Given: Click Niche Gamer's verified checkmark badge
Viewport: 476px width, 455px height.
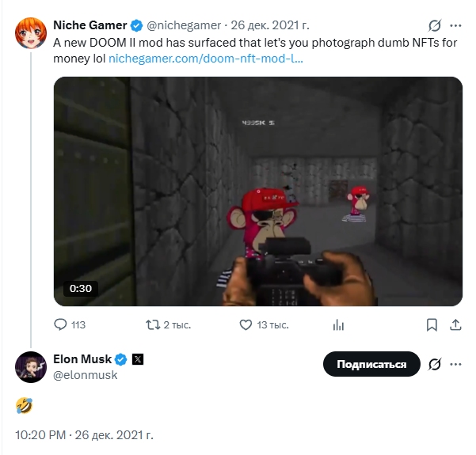Looking at the screenshot, I should [136, 25].
